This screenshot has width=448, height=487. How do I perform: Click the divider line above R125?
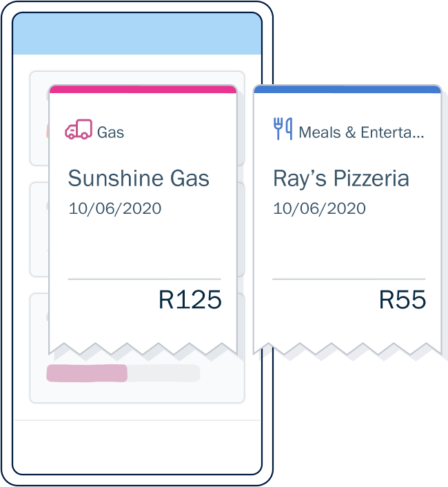point(144,279)
